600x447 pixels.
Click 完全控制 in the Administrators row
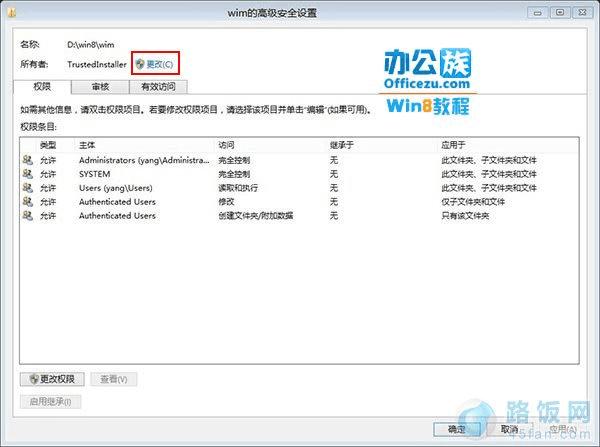(x=234, y=160)
